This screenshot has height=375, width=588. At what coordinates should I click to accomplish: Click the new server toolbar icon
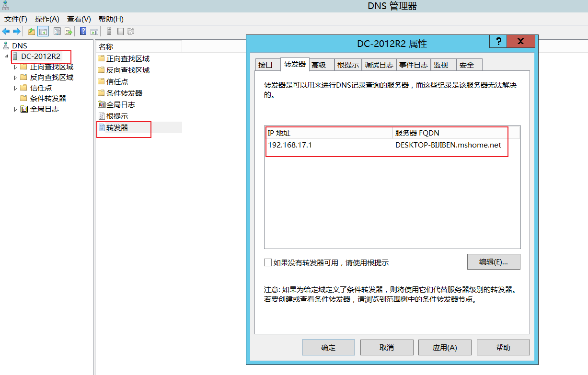coord(109,32)
